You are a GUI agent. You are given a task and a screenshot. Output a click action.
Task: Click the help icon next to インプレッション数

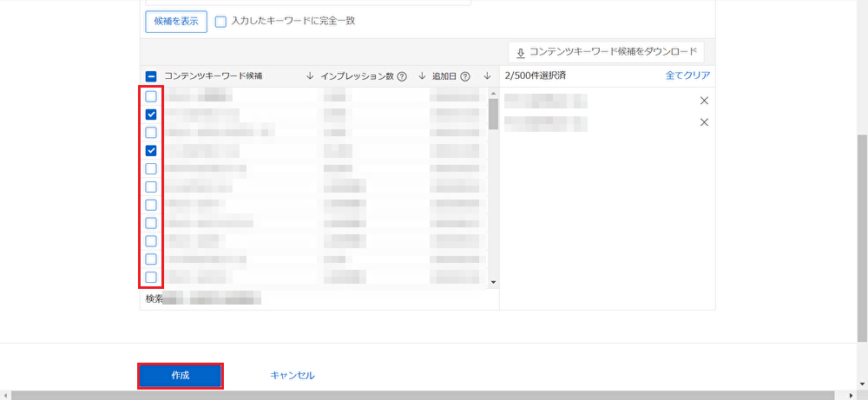coord(402,76)
